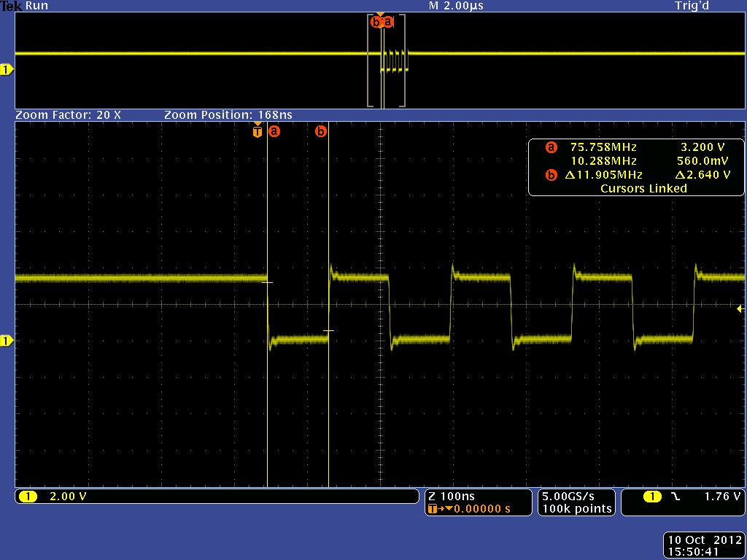Click cursor a icon in readout box
The height and width of the screenshot is (560, 747).
[551, 147]
